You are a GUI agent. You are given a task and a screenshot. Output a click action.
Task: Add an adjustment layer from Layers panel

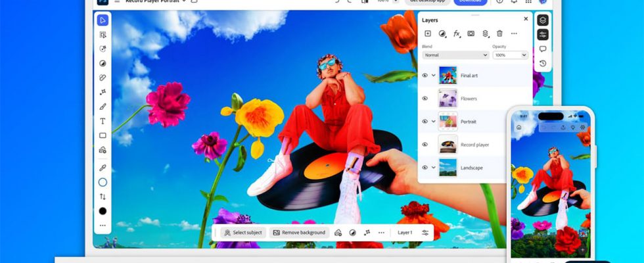[442, 34]
